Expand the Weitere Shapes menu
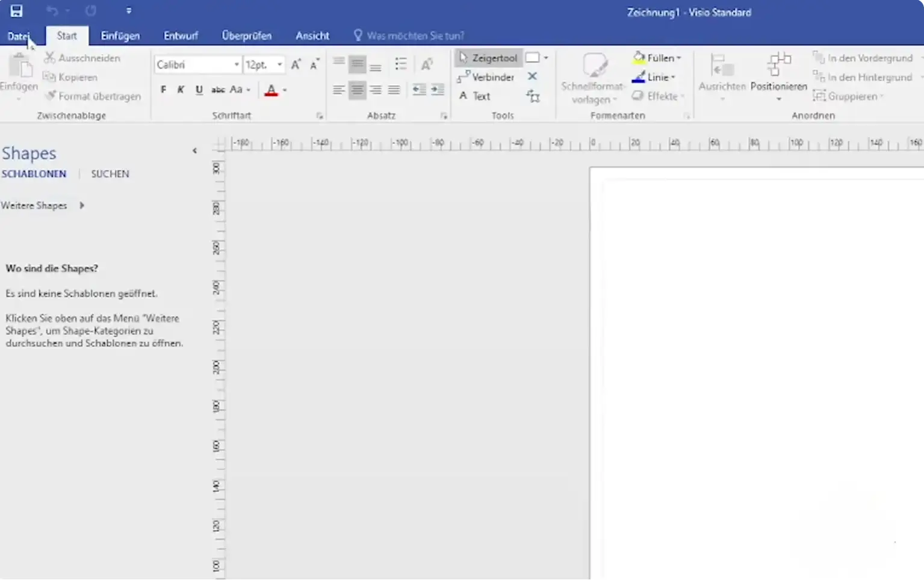Screen dimensions: 924x580 tap(42, 206)
